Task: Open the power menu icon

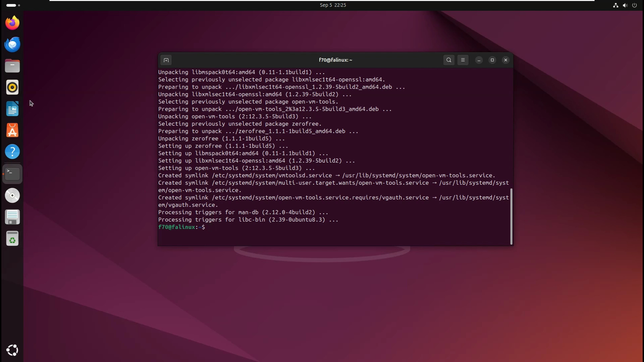Action: [x=634, y=5]
